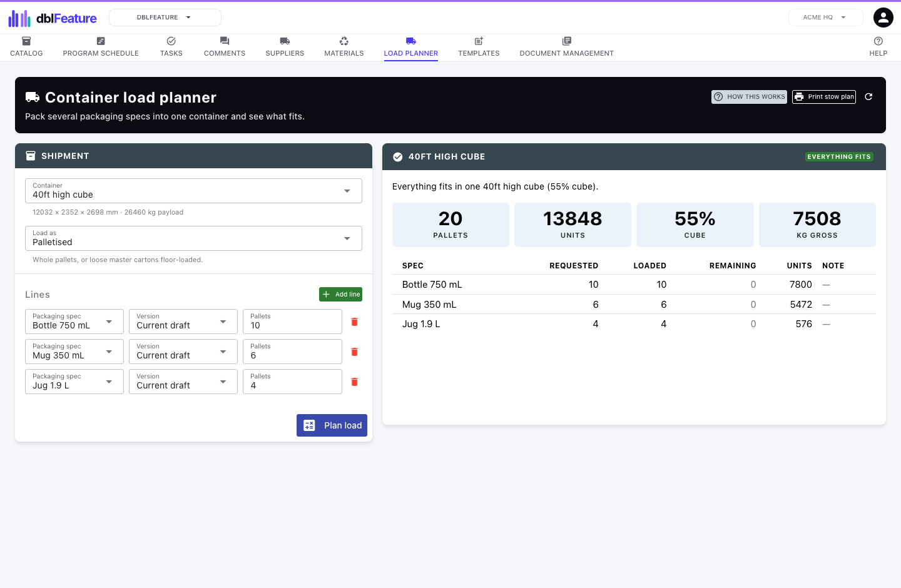This screenshot has width=901, height=588.
Task: Delete the Jug 1.9 L line
Action: (x=354, y=382)
